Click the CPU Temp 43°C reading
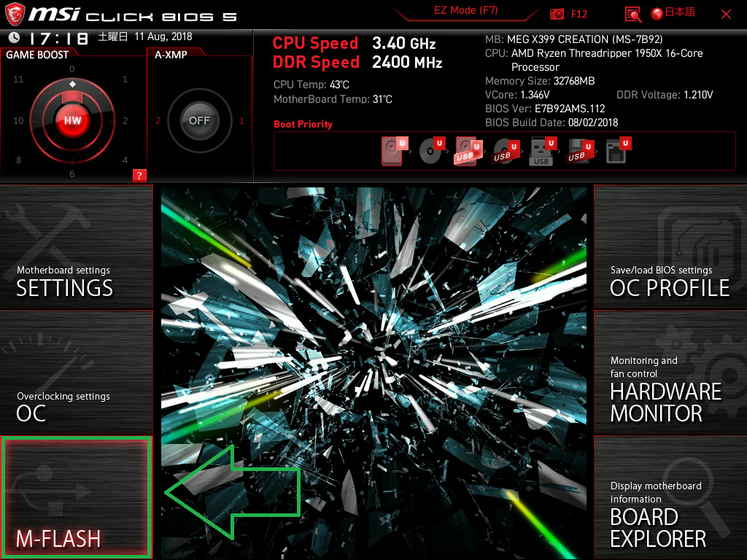Screen dimensions: 747x560 [x=311, y=85]
